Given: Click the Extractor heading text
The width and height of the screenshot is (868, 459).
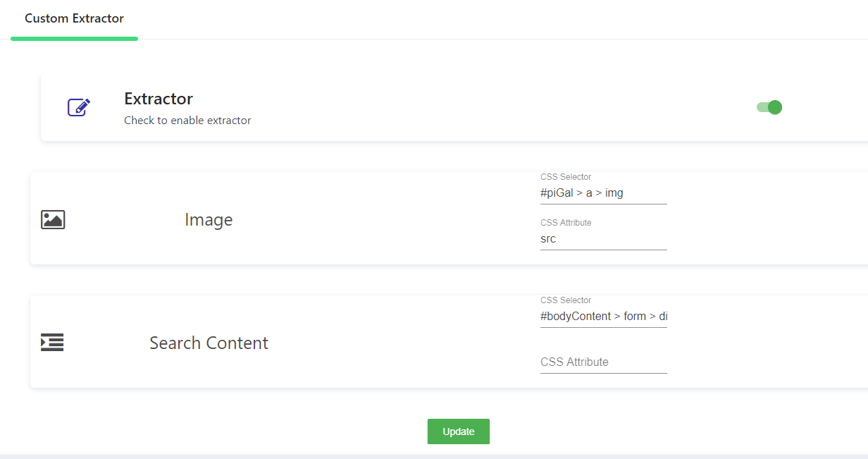Looking at the screenshot, I should [x=159, y=99].
